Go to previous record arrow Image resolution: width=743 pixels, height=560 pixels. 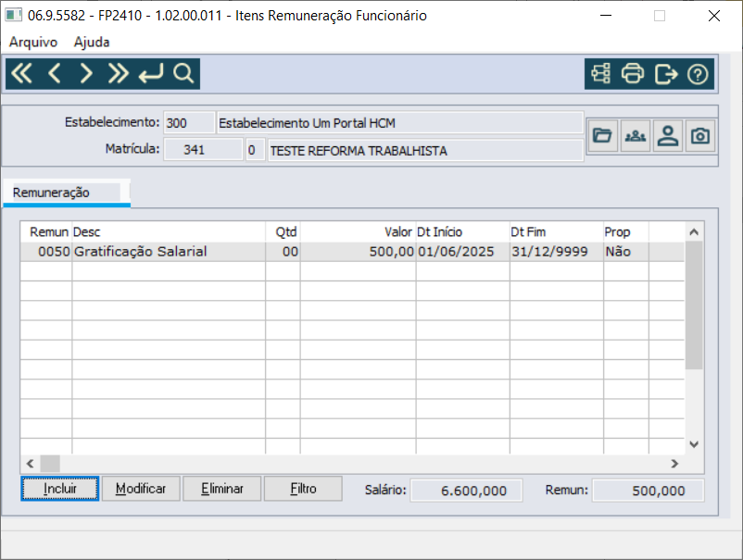coord(55,74)
